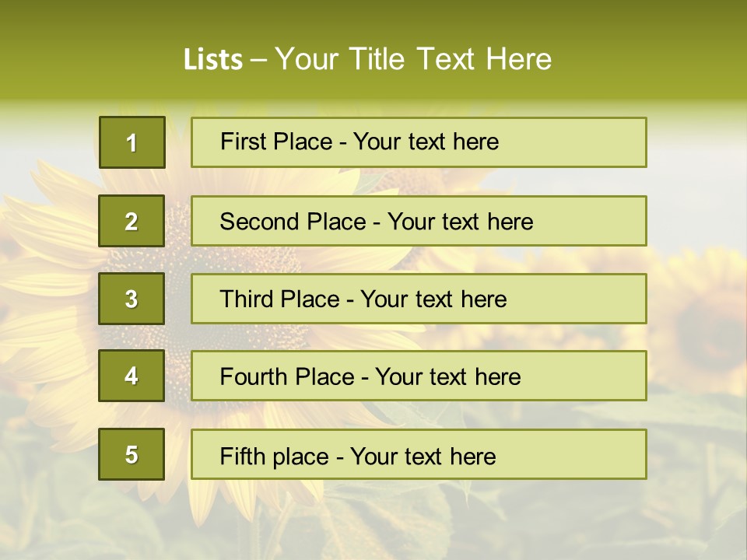Click the numbered box labeled 3

[132, 299]
